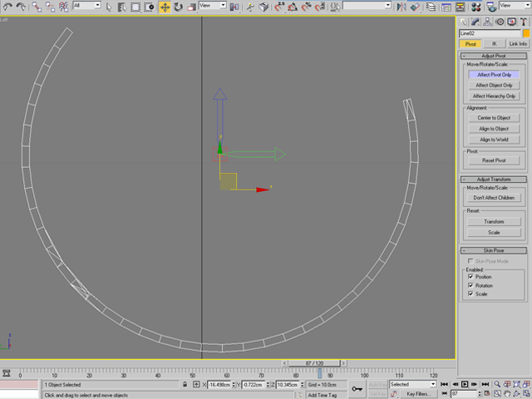Open Curve Editor icon
This screenshot has height=399, width=532.
(x=446, y=7)
